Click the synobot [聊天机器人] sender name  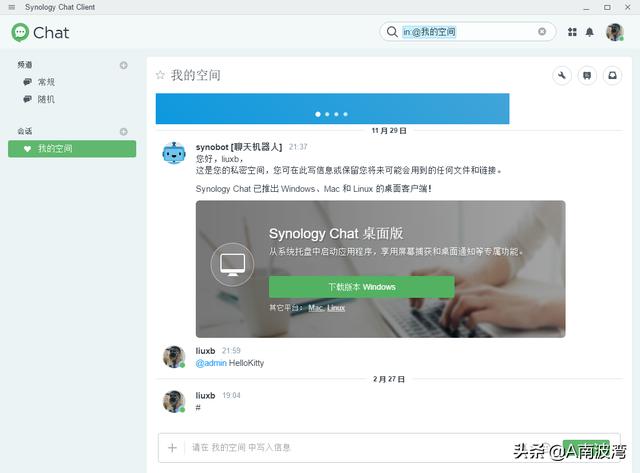[x=239, y=147]
